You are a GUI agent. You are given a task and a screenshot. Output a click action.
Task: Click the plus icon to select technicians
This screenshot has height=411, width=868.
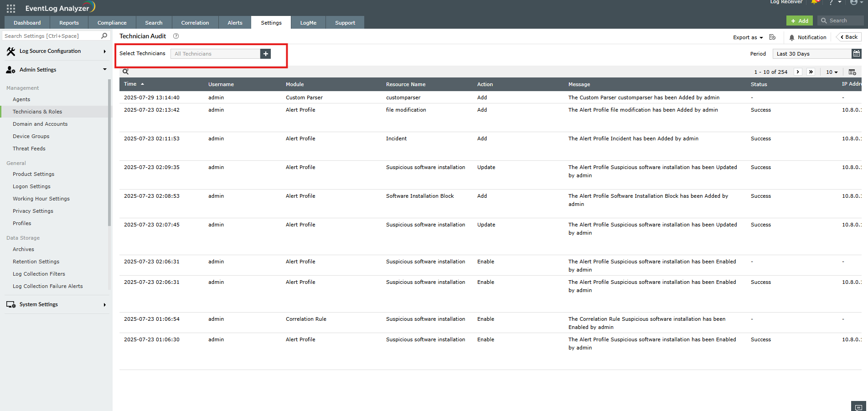point(265,54)
